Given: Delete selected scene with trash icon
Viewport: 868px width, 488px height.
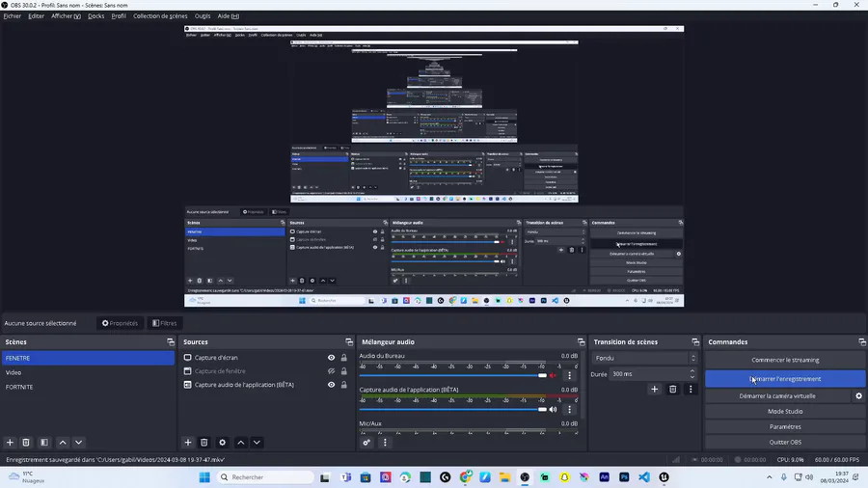Looking at the screenshot, I should click(x=26, y=443).
